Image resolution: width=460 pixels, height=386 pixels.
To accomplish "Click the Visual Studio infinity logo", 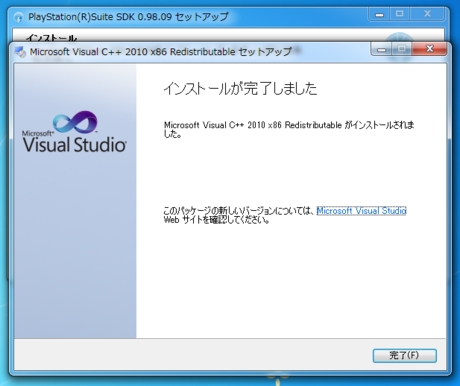I will 75,121.
